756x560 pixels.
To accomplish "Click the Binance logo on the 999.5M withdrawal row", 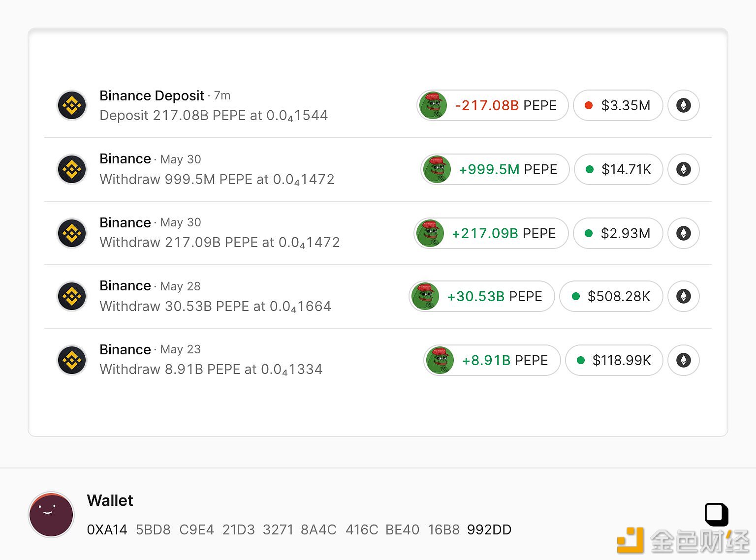I will click(72, 169).
